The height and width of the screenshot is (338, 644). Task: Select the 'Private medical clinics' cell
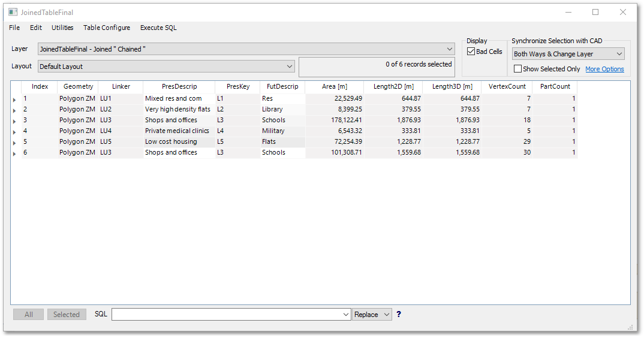point(179,131)
